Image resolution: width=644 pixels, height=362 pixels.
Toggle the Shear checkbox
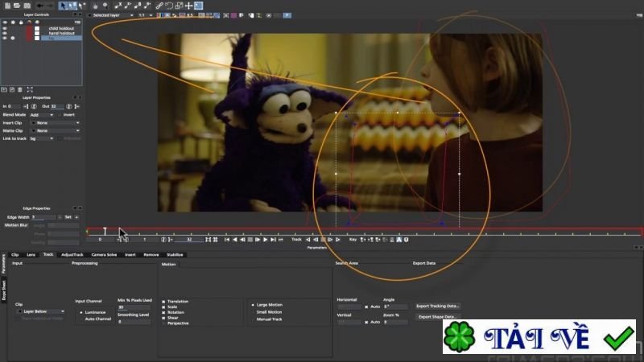point(163,318)
